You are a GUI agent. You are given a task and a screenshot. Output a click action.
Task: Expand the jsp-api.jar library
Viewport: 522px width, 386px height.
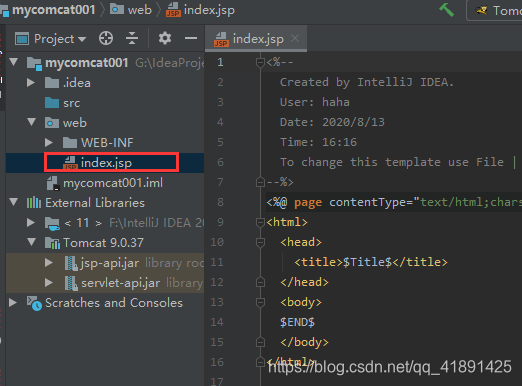[49, 263]
